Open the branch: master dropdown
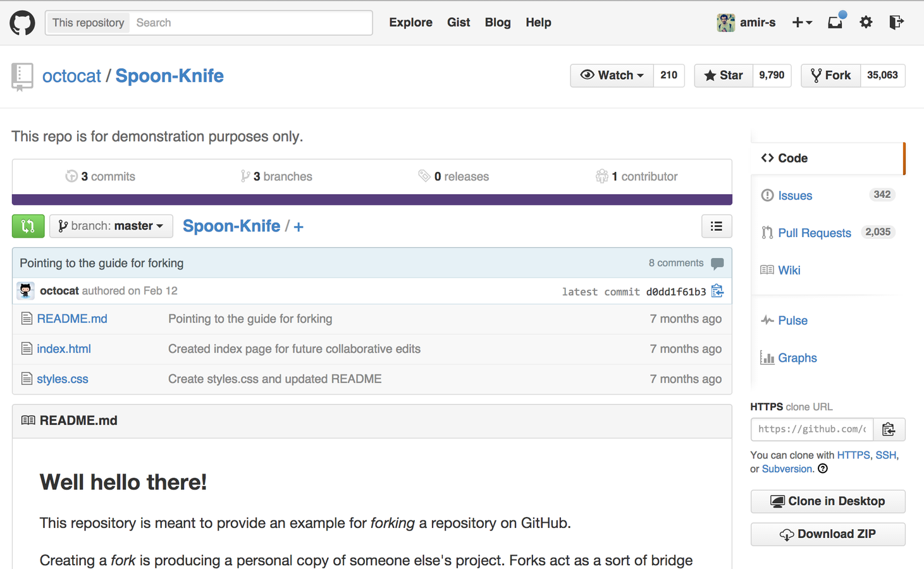924x569 pixels. 111,226
